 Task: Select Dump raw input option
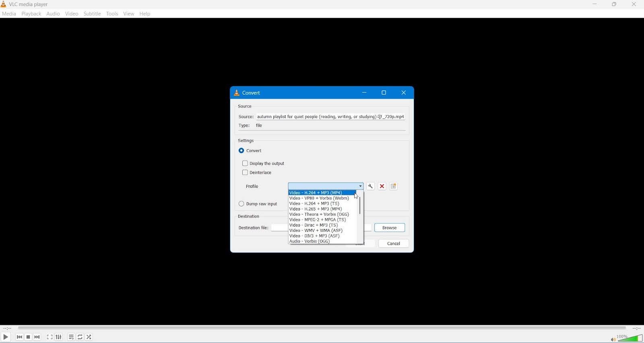[x=258, y=204]
